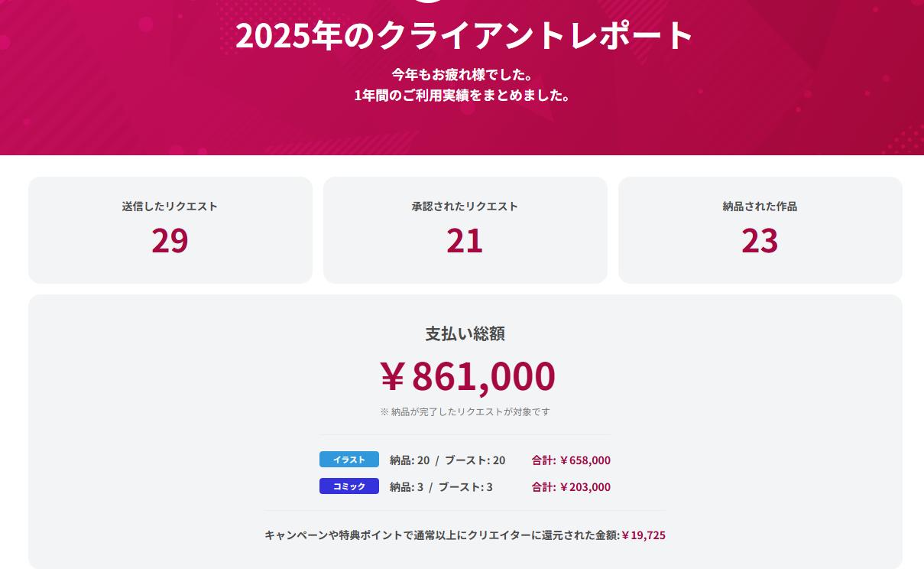
Task: Click the 承認されたリクエスト label
Action: pos(465,206)
